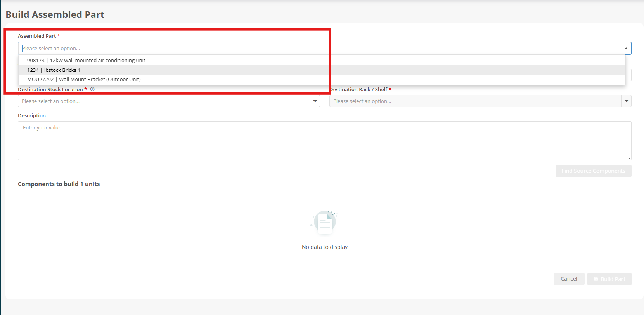Click into the Description text area
This screenshot has width=644, height=315.
pos(324,141)
